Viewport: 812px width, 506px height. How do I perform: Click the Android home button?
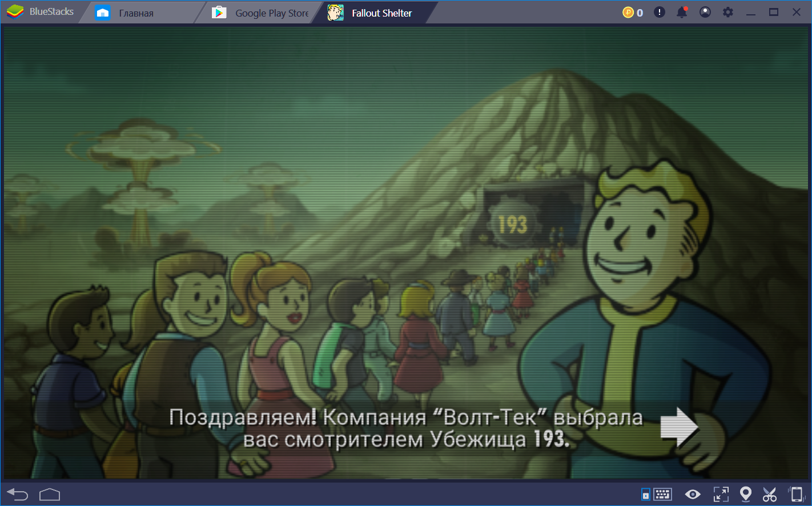[x=50, y=494]
